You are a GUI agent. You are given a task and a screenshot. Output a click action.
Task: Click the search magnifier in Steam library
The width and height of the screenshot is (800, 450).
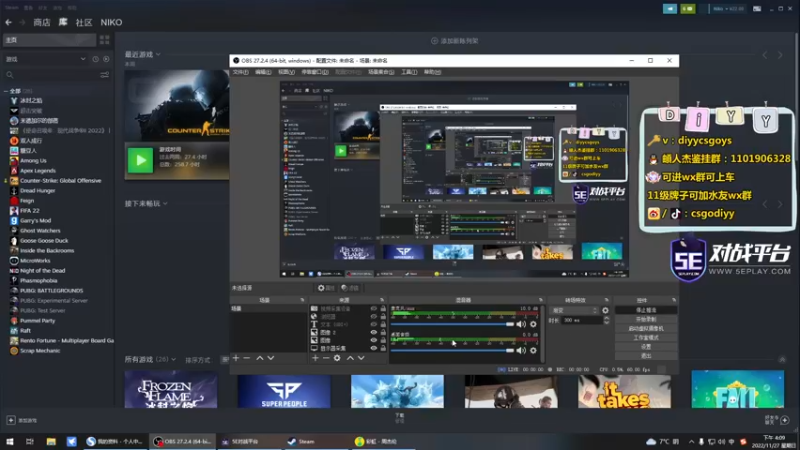tap(10, 75)
